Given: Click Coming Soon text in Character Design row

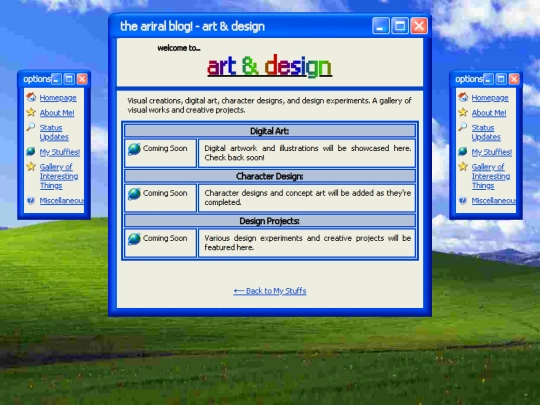Looking at the screenshot, I should pos(165,193).
